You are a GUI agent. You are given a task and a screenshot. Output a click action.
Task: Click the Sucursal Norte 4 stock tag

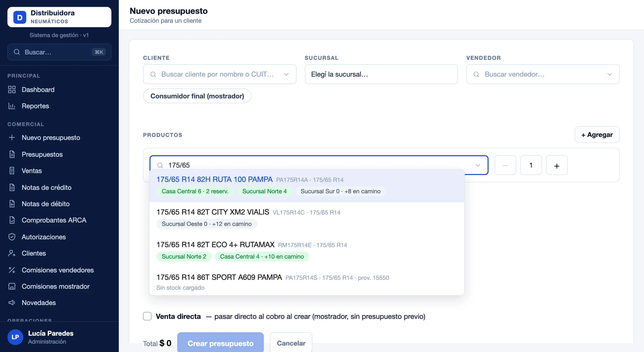(264, 191)
